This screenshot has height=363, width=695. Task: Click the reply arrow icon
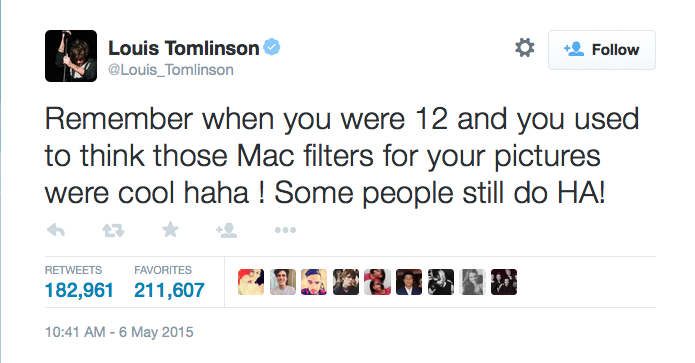[56, 230]
